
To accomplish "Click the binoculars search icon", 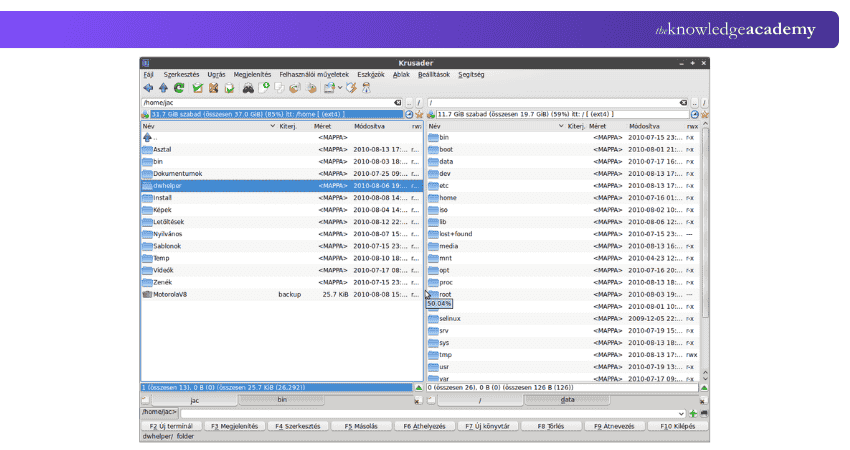I will point(246,88).
